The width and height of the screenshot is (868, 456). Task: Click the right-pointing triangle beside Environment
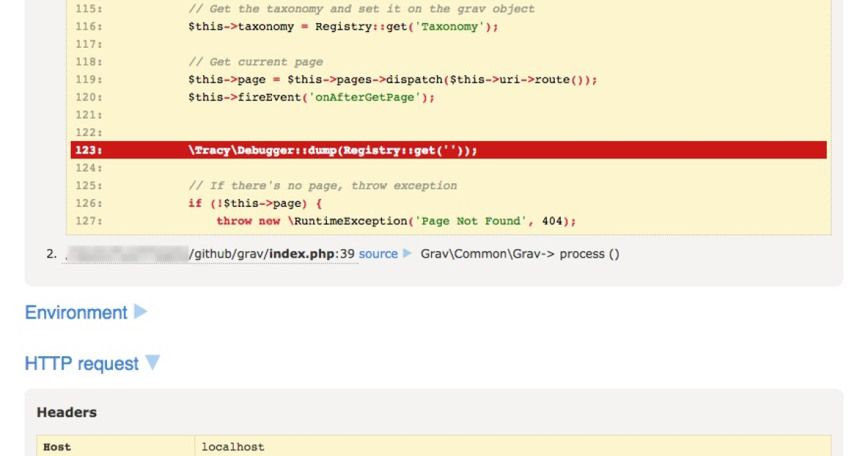[x=141, y=312]
